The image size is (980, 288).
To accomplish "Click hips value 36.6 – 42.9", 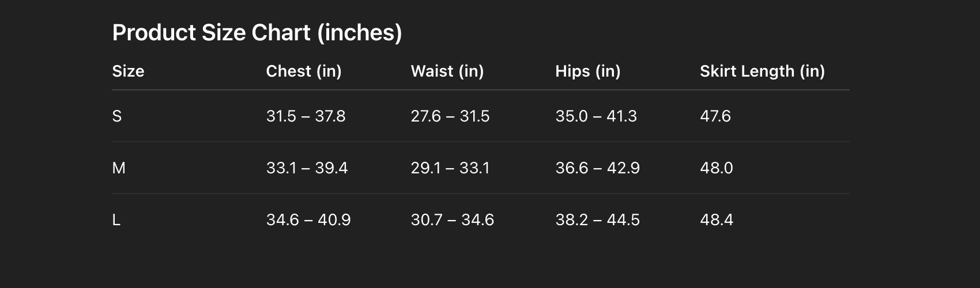I will (x=597, y=168).
